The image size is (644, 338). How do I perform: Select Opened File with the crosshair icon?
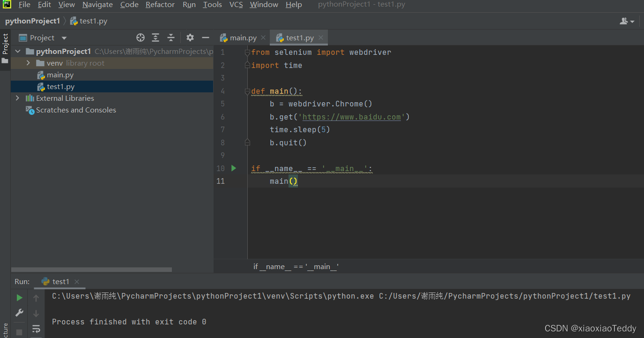(140, 37)
